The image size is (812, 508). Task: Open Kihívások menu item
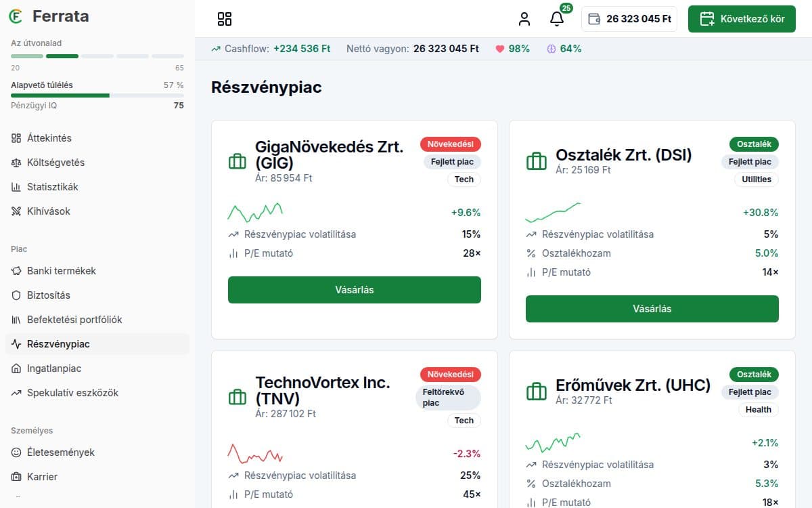tap(97, 211)
